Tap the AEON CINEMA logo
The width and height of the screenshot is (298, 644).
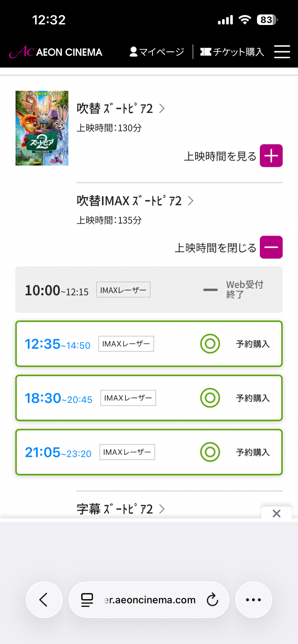click(55, 52)
